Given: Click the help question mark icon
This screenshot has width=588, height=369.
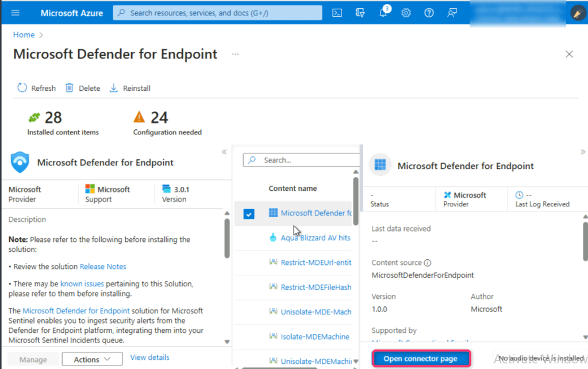Looking at the screenshot, I should point(429,13).
